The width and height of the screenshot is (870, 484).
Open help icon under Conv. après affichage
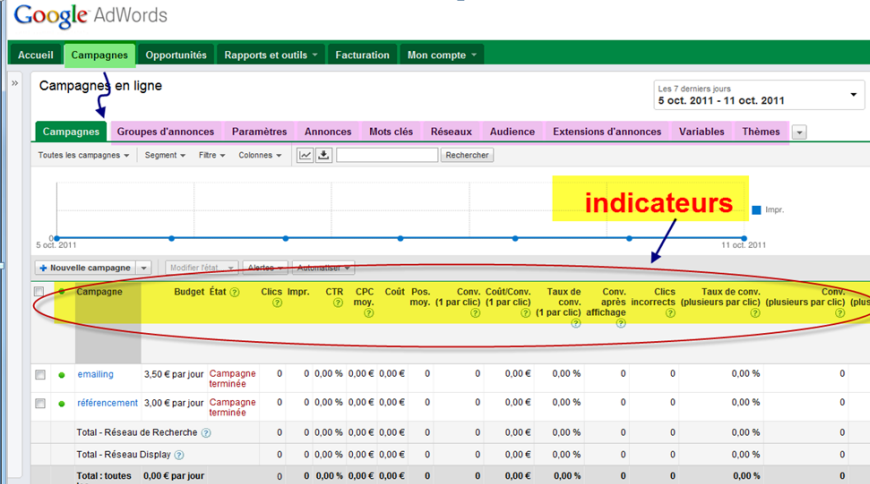pyautogui.click(x=621, y=323)
